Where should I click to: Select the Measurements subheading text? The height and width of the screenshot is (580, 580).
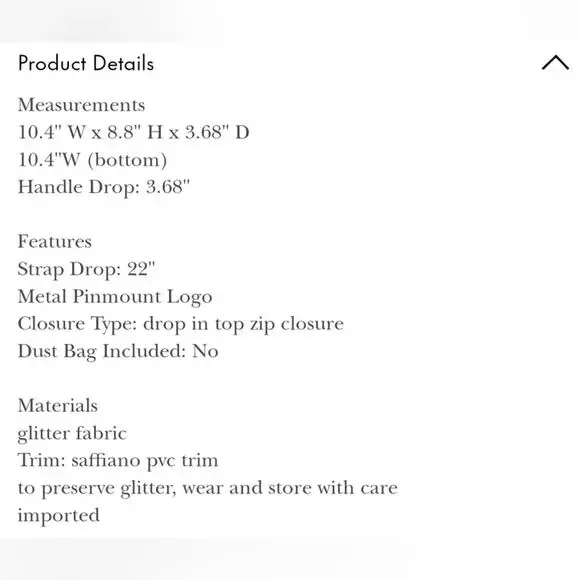(x=81, y=105)
